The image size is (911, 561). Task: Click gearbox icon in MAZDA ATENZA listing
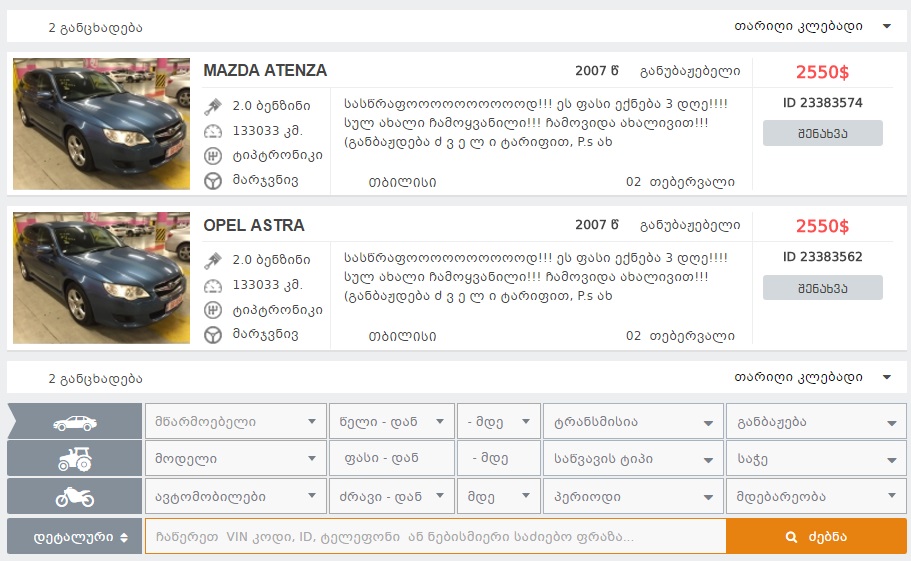tap(213, 156)
